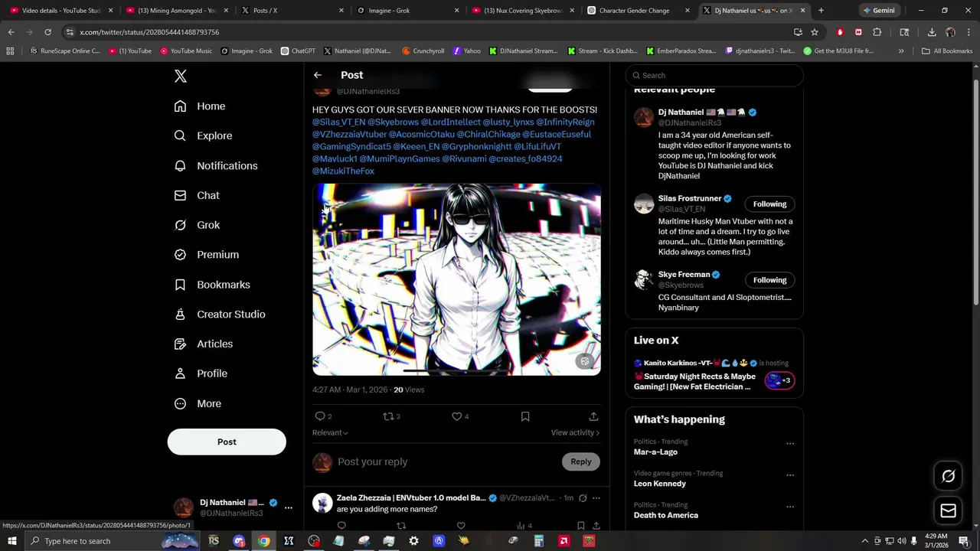Click the gray Reply button
The width and height of the screenshot is (980, 551).
[581, 461]
